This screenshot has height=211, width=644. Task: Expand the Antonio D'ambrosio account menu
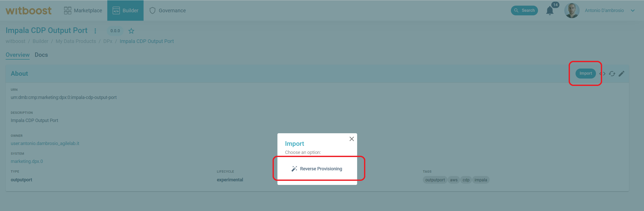[x=633, y=10]
